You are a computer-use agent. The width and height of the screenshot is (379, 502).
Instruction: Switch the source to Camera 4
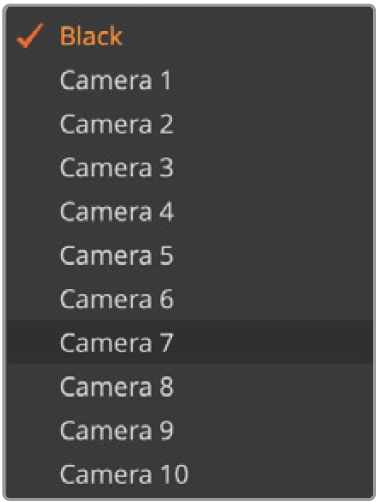tap(189, 211)
